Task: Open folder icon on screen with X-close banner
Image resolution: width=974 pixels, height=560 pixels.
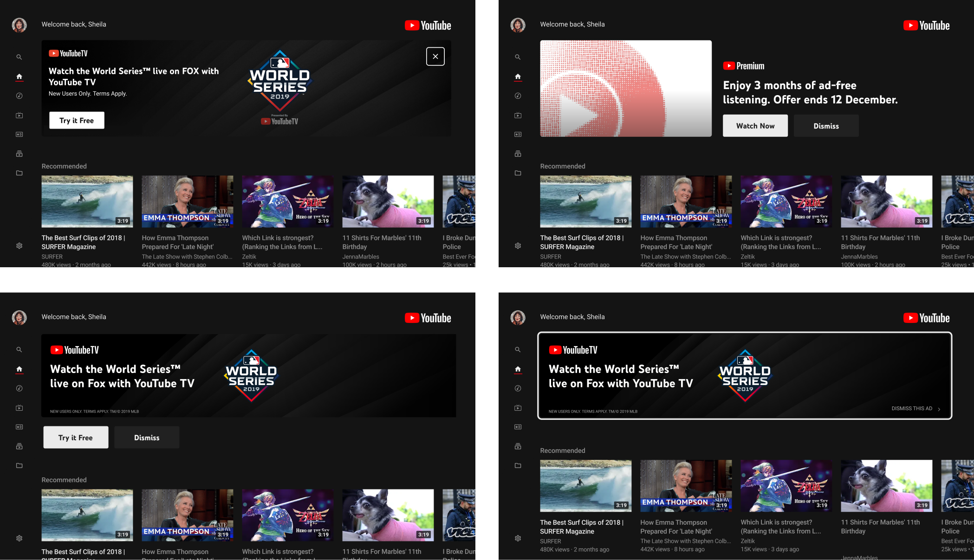Action: (19, 173)
